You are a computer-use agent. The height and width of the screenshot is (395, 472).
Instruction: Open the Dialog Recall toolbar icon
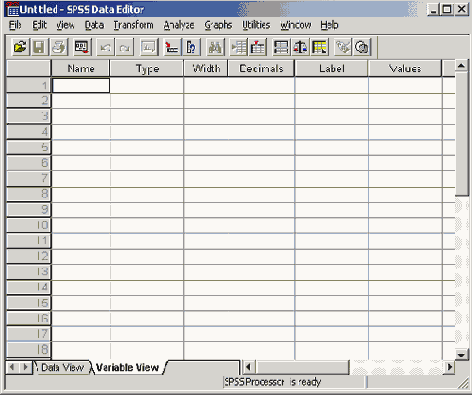coord(82,47)
